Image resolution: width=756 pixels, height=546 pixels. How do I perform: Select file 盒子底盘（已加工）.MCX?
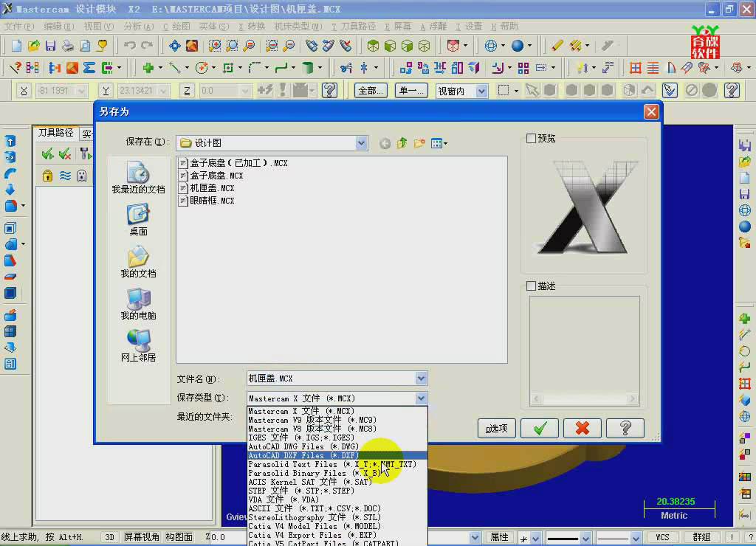[233, 163]
